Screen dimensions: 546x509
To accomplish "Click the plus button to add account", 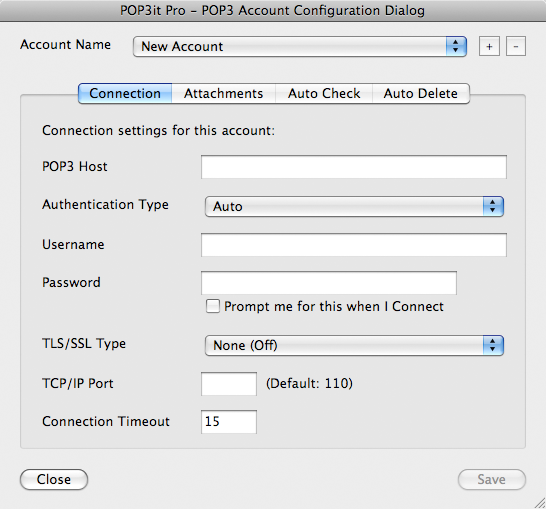I will click(x=489, y=46).
